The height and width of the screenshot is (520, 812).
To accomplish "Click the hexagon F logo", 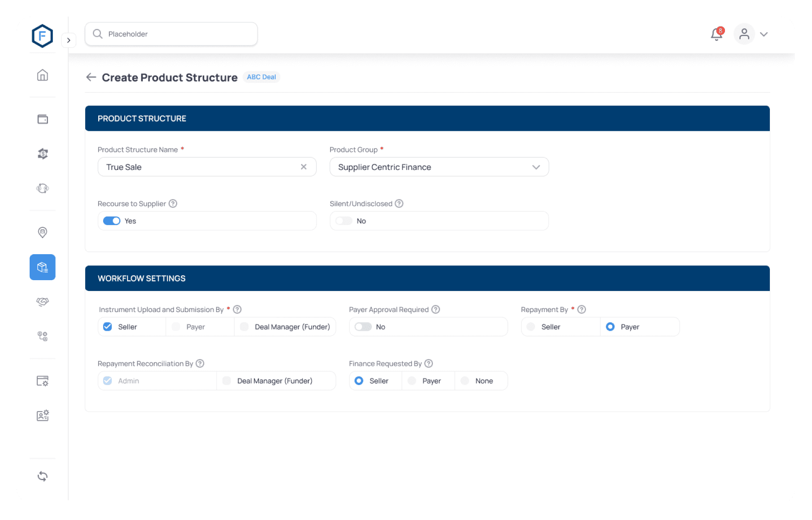I will pyautogui.click(x=42, y=36).
